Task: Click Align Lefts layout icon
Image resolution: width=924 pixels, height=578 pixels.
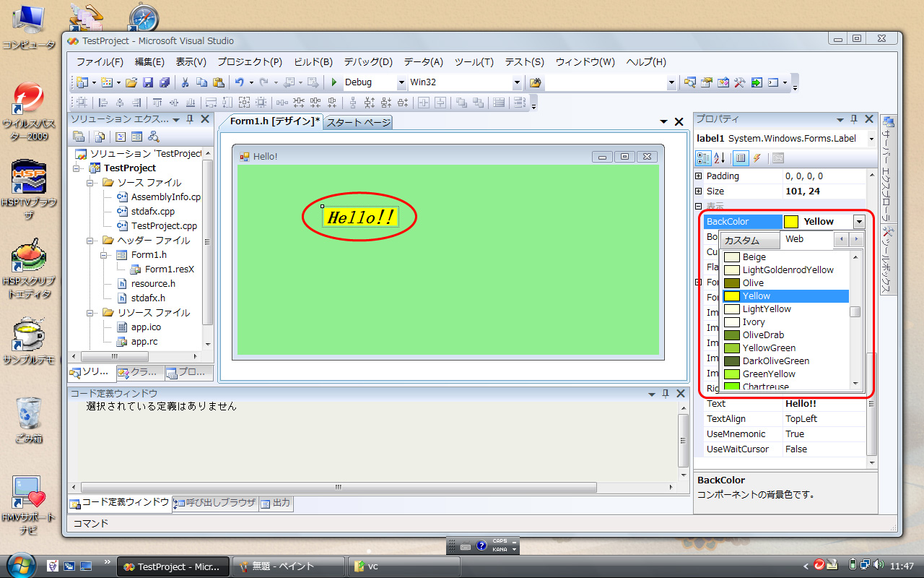Action: 103,103
